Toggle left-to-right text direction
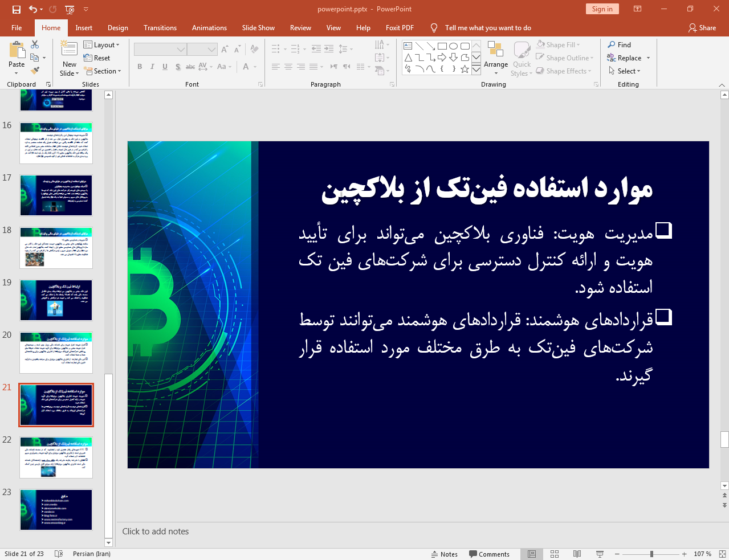 click(x=334, y=67)
